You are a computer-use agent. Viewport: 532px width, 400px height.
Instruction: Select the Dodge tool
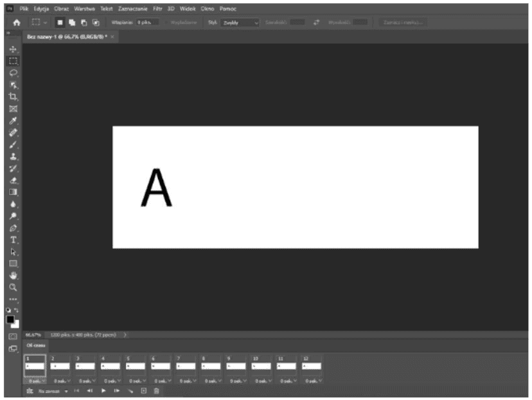(13, 216)
